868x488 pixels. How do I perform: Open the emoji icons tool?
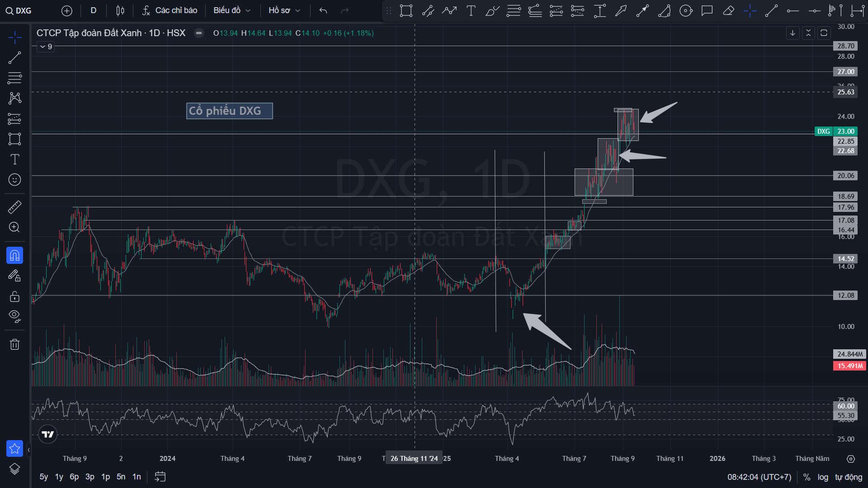point(14,180)
